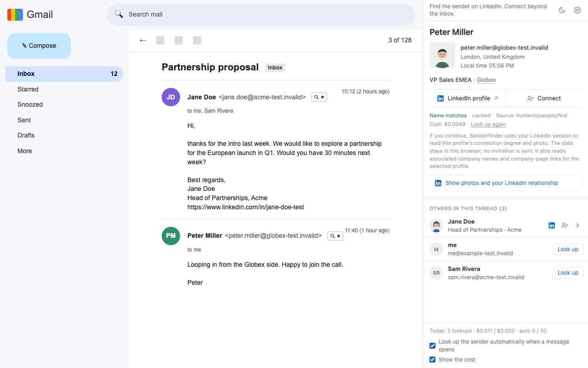This screenshot has width=588, height=368.
Task: Toggle automatic sender lookup checkbox
Action: click(432, 345)
